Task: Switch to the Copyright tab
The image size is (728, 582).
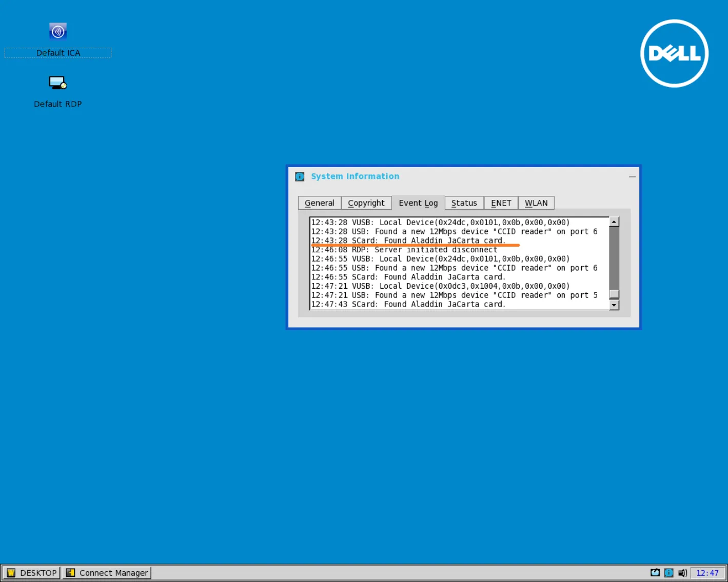Action: 366,203
